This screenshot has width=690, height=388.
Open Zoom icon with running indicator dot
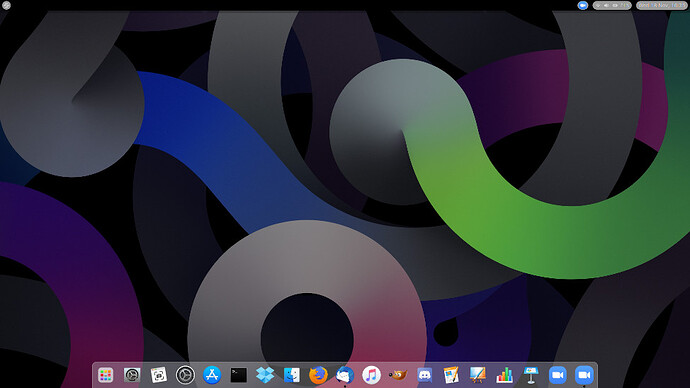click(x=584, y=375)
